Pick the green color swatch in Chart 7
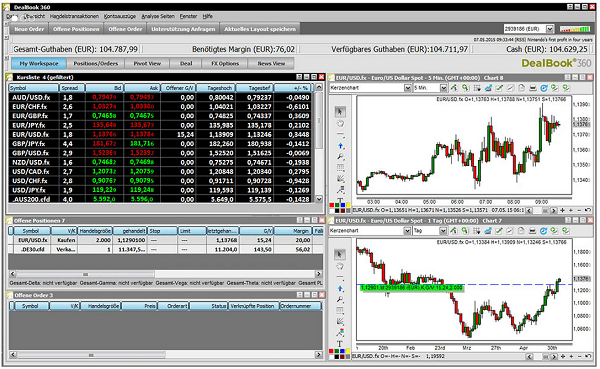The image size is (600, 369). click(x=337, y=351)
